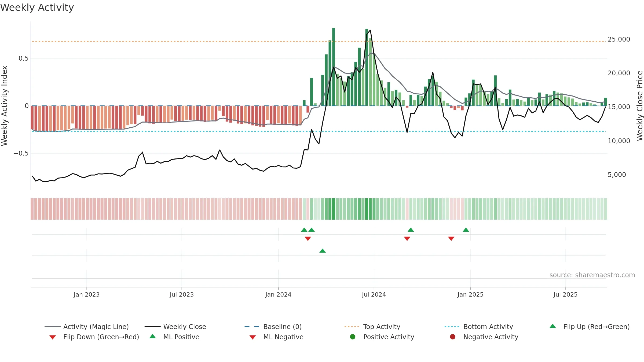Click the 15,000 price axis value
This screenshot has height=362, width=644.
tap(619, 107)
